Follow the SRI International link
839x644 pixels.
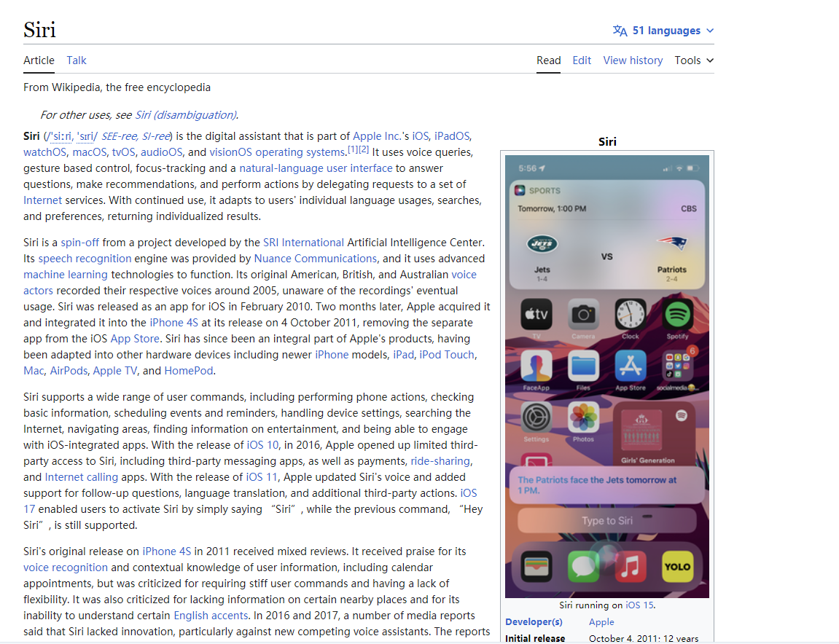tap(303, 243)
